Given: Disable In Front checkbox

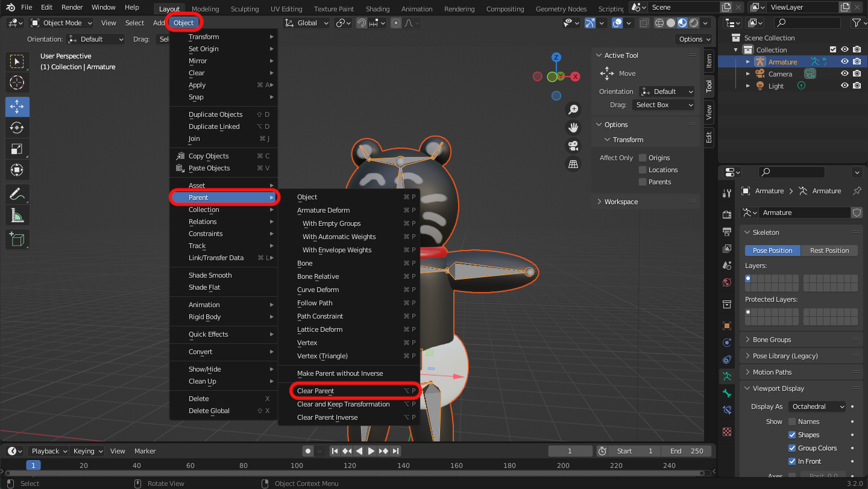Looking at the screenshot, I should [x=792, y=461].
